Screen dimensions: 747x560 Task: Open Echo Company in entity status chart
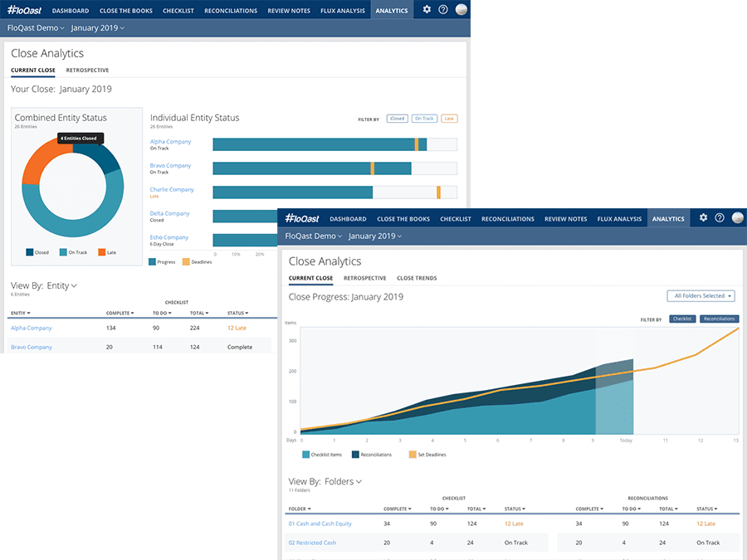[169, 237]
